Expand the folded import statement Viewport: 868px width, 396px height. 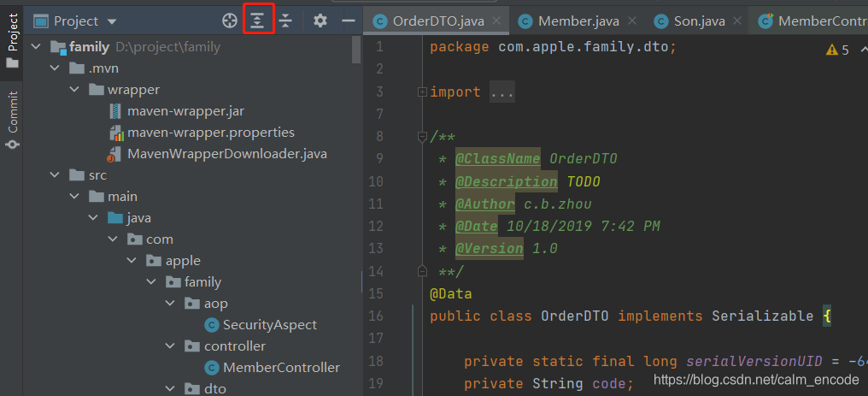pyautogui.click(x=422, y=92)
